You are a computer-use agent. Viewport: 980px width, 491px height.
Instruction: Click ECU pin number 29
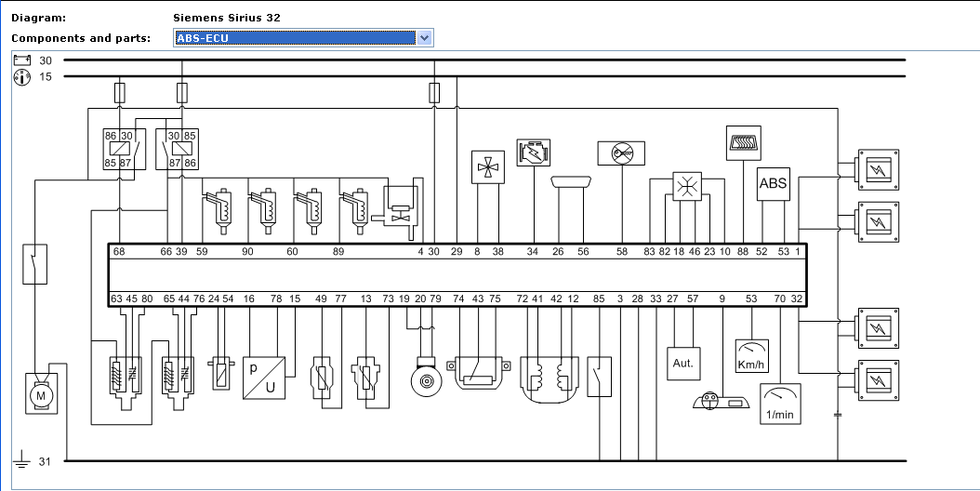(457, 251)
